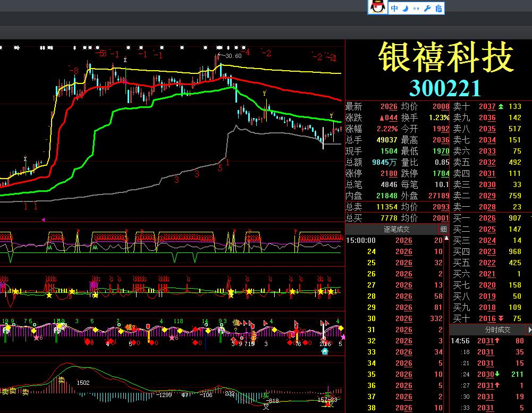Click 总额 value 9845万
Screen dimensions: 532x413
pyautogui.click(x=384, y=163)
